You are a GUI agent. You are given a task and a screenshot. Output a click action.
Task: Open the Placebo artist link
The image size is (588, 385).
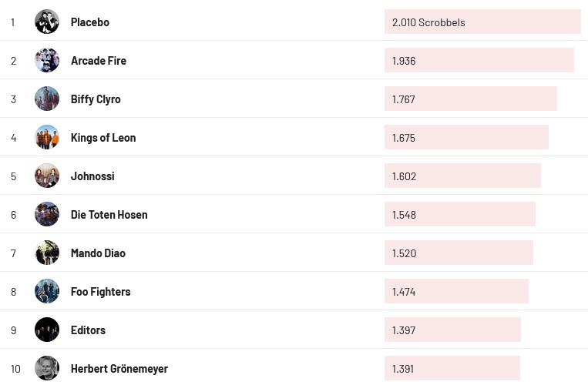(x=90, y=22)
